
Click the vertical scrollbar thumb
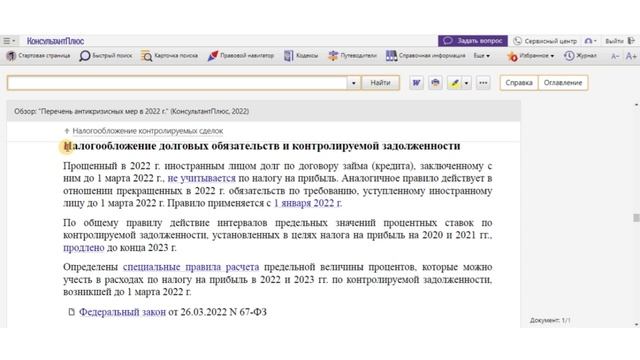(636, 218)
